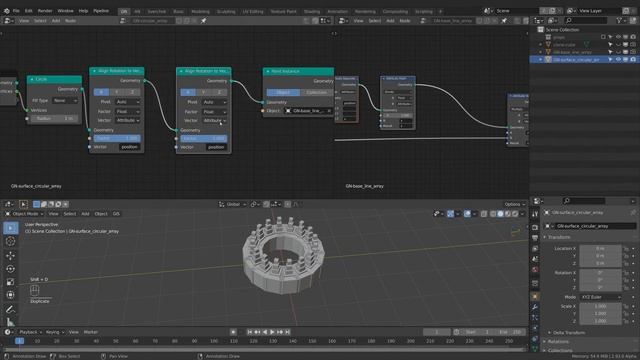Pin the GN-circular_array node tree
The width and height of the screenshot is (640, 360).
(203, 20)
